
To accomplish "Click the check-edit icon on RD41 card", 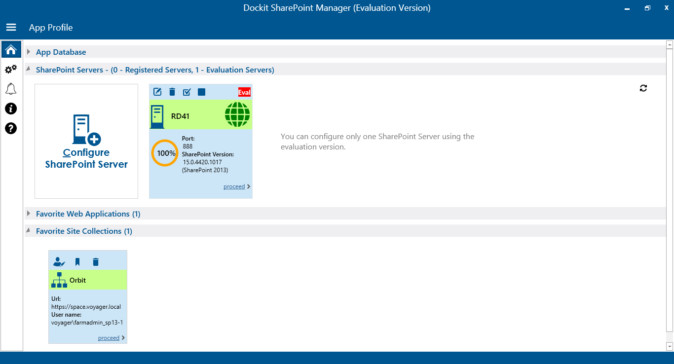I will point(187,92).
